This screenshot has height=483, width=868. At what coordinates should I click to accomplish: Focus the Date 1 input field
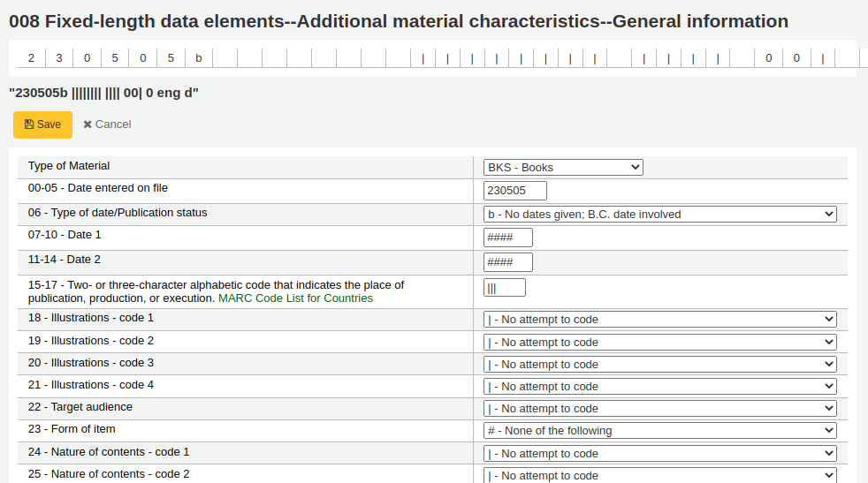(507, 238)
